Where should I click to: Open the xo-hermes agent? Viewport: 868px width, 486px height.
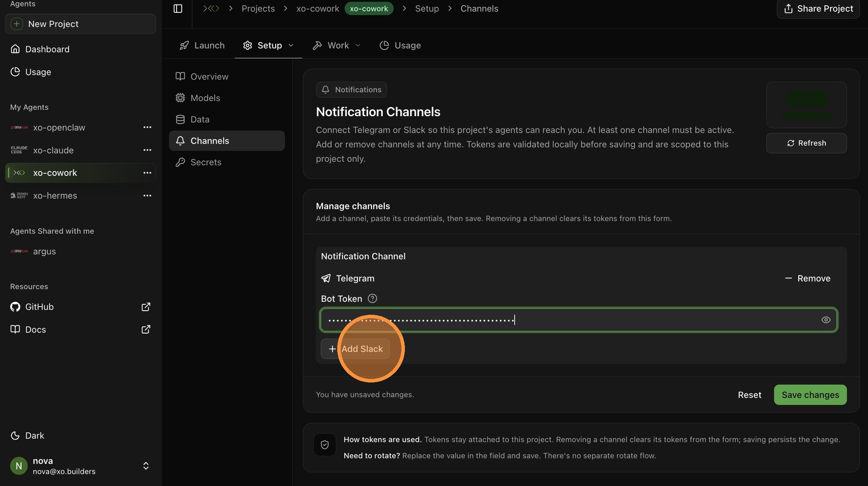[x=80, y=195]
